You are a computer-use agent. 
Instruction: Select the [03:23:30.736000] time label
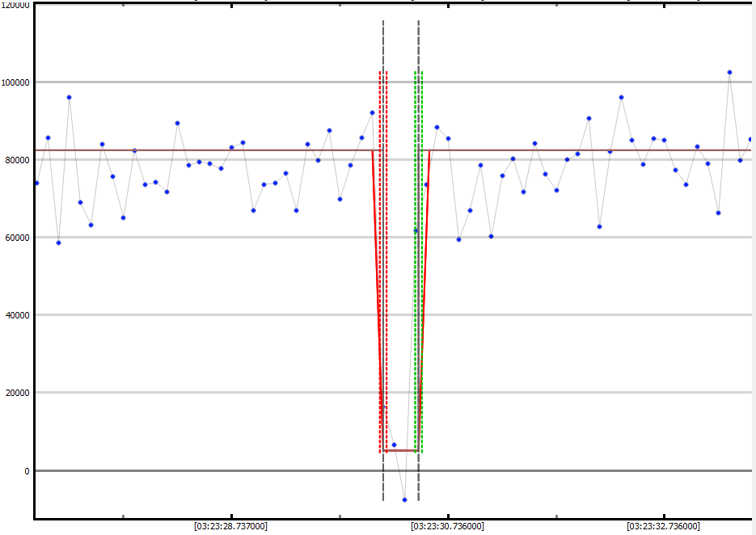[x=447, y=526]
